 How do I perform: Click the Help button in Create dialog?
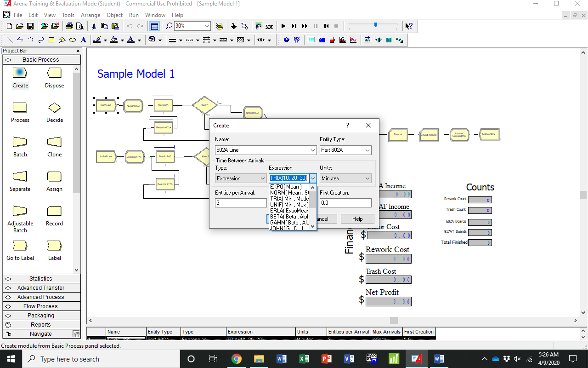tap(357, 219)
